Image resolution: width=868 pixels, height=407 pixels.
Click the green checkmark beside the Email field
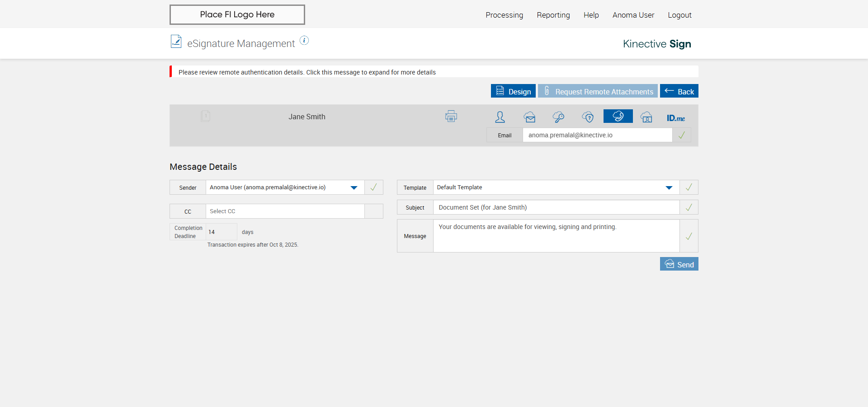tap(681, 135)
